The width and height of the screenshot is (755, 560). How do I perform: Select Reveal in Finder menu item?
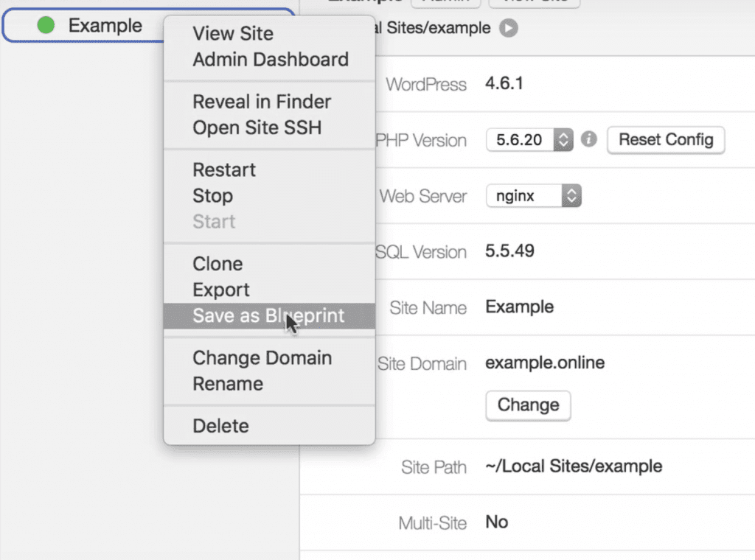point(262,102)
